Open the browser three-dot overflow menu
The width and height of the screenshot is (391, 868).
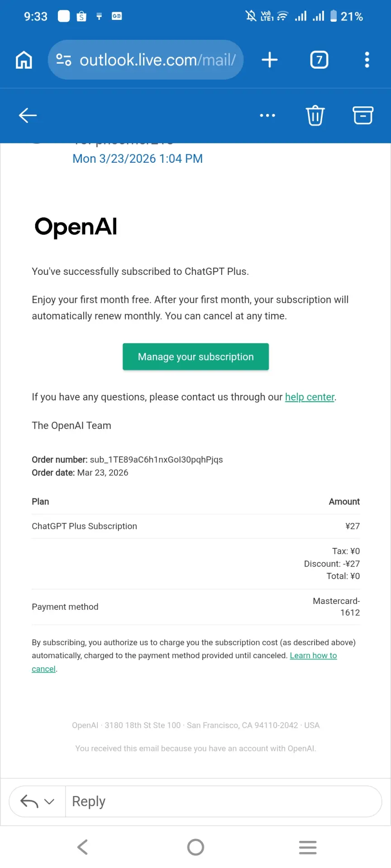(367, 60)
